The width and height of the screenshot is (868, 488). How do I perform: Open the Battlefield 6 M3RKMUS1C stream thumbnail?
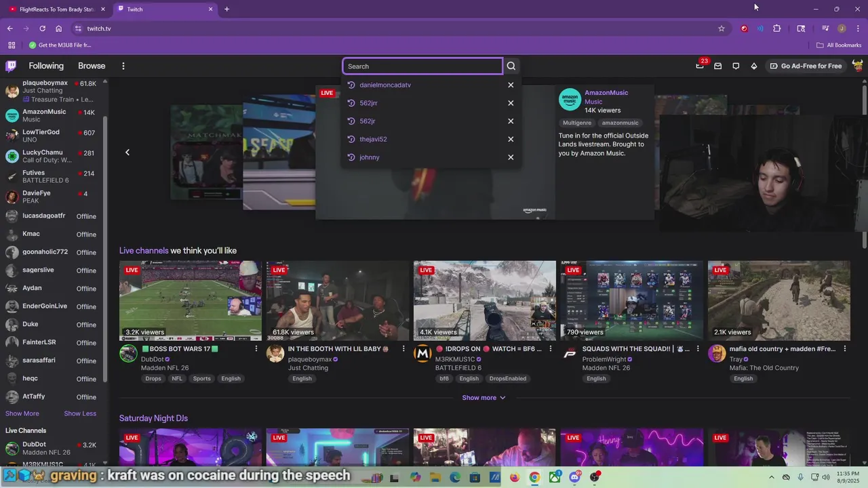pyautogui.click(x=485, y=301)
